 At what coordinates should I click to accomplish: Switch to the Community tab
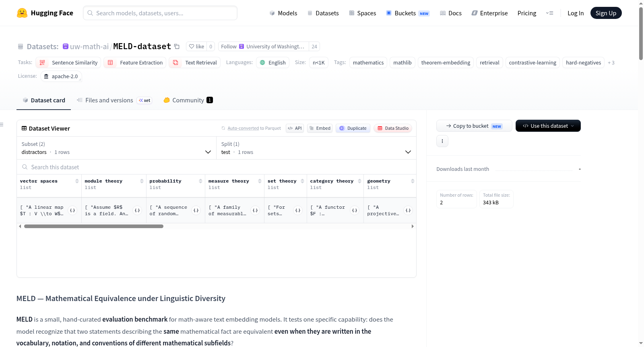point(188,100)
